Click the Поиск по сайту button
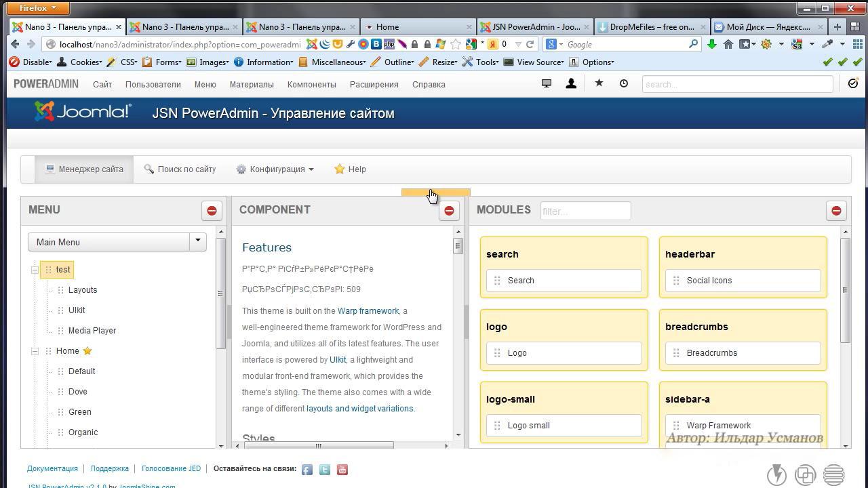 point(180,169)
